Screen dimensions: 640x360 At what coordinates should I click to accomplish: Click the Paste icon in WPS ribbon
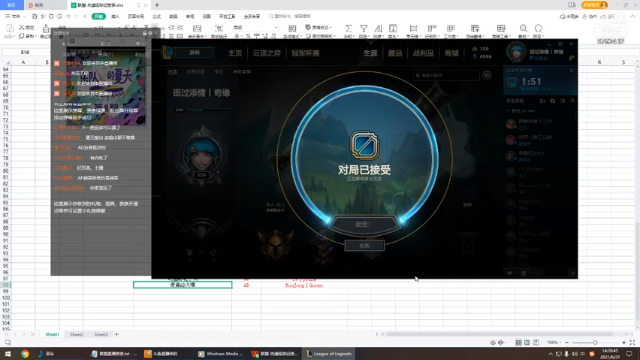click(9, 28)
